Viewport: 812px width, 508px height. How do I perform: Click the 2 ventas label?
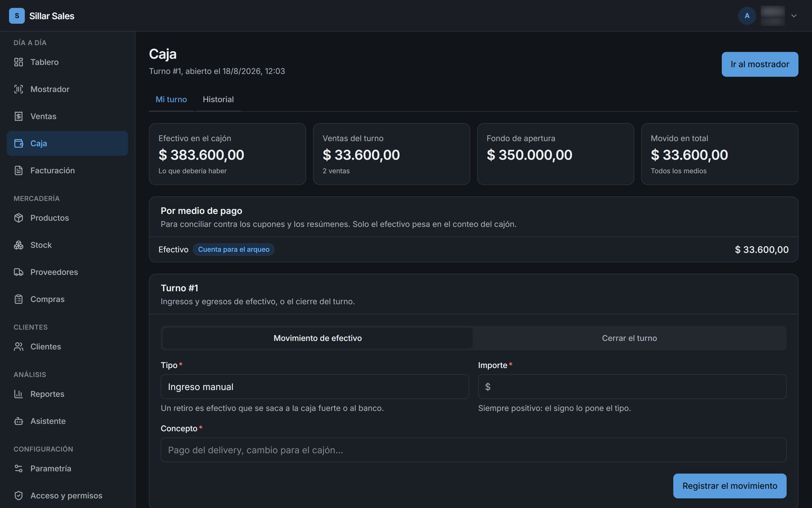[x=336, y=171]
